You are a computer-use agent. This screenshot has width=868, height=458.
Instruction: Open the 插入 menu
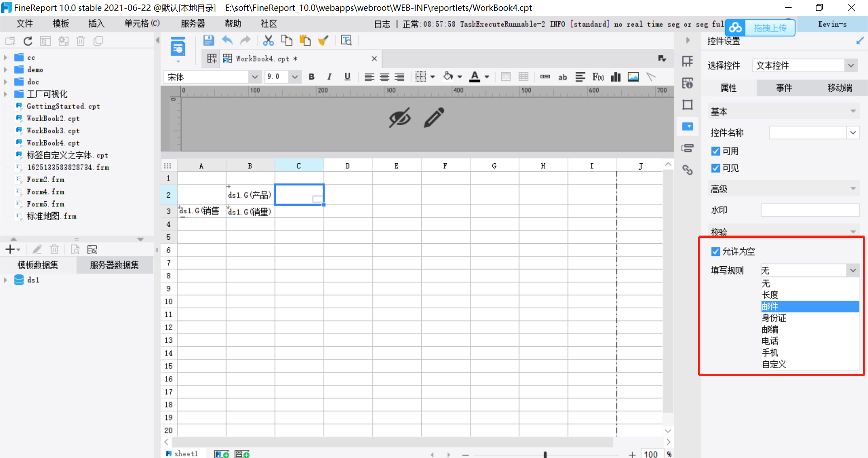pos(96,24)
